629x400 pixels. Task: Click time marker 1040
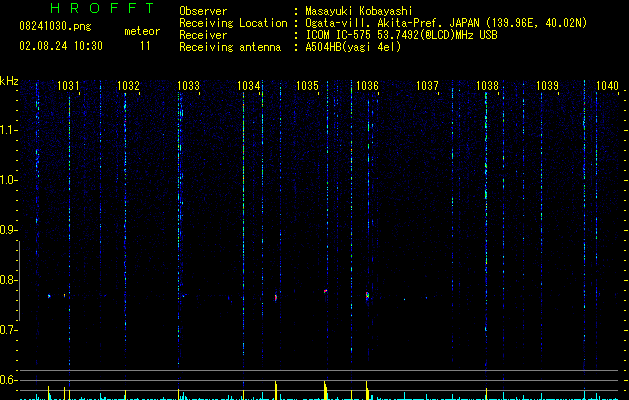pos(607,86)
